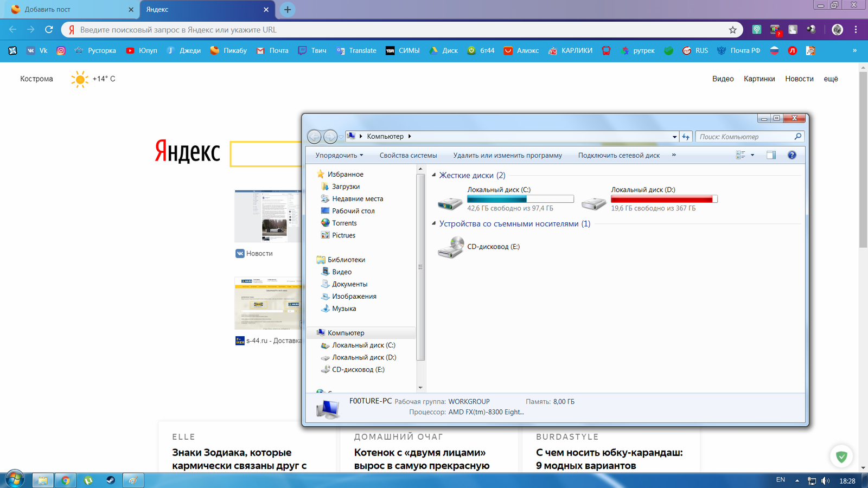Click the Local Disk (C:) usage bar
Screen dimensions: 868x488
[520, 199]
